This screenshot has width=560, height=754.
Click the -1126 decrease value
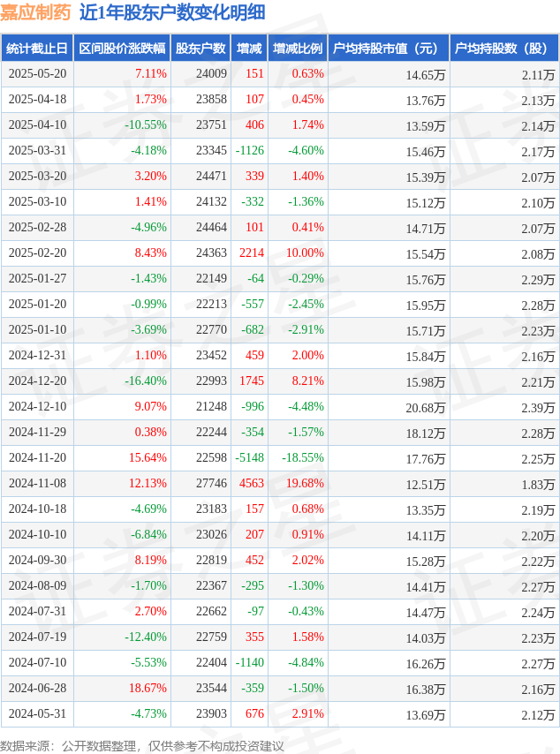point(250,150)
